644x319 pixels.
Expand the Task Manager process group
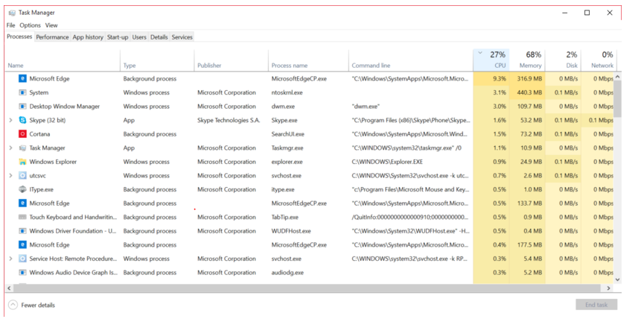pyautogui.click(x=10, y=148)
